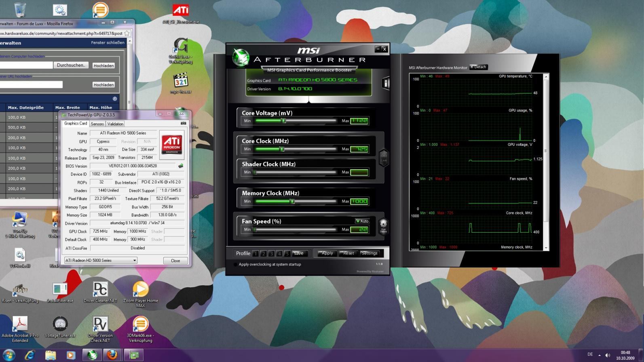Click the Afterburner logo emblem
The image size is (644, 362).
241,57
